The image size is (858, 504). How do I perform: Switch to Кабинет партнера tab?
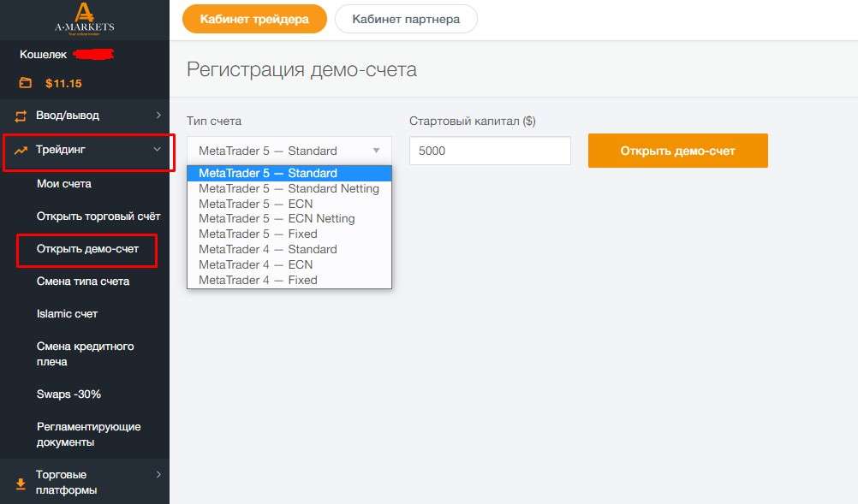pos(406,19)
